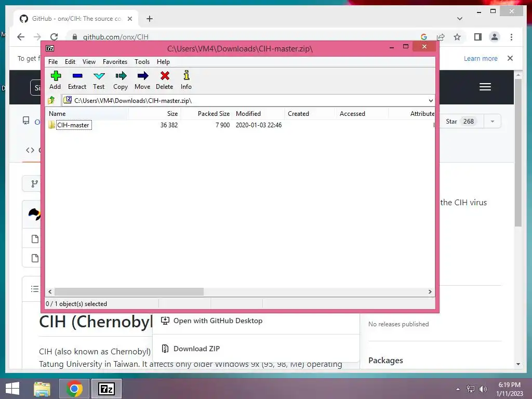Image resolution: width=532 pixels, height=399 pixels.
Task: Switch to Chrome in the taskbar
Action: 74,389
